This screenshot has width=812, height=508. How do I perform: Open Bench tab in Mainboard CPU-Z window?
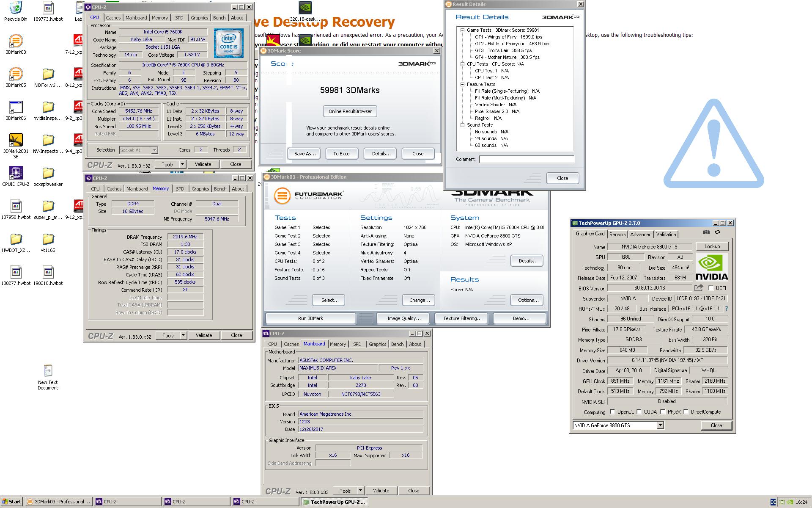(x=397, y=344)
